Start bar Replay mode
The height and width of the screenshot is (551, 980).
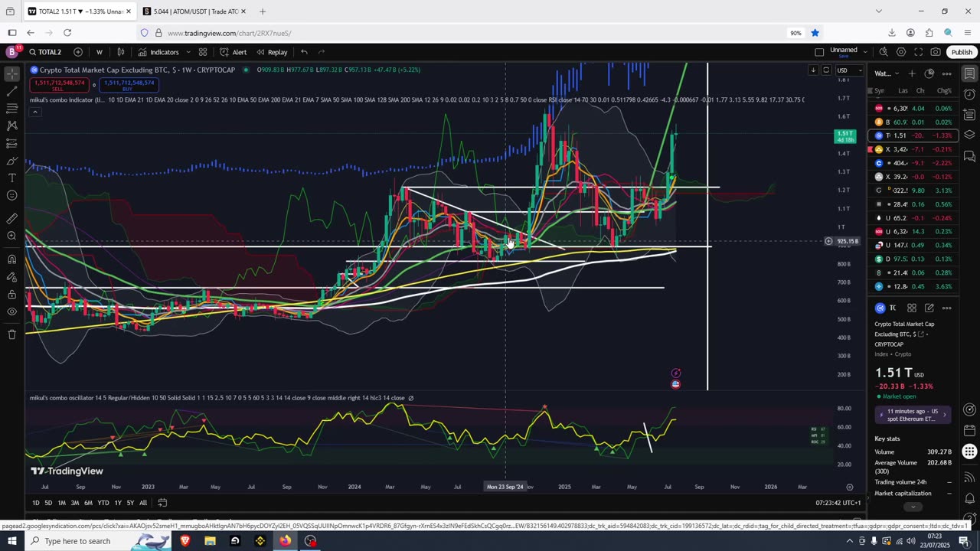pos(272,52)
